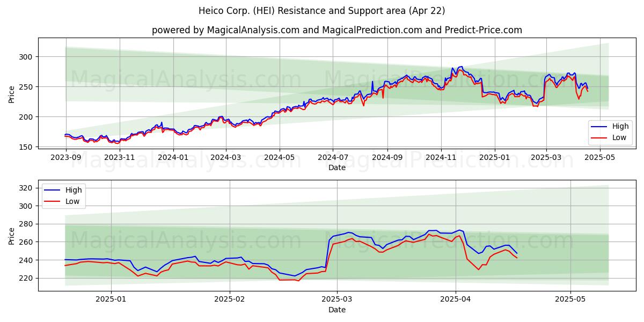Click the 'Date' axis label under bottom chart
The image size is (644, 322).
click(337, 310)
